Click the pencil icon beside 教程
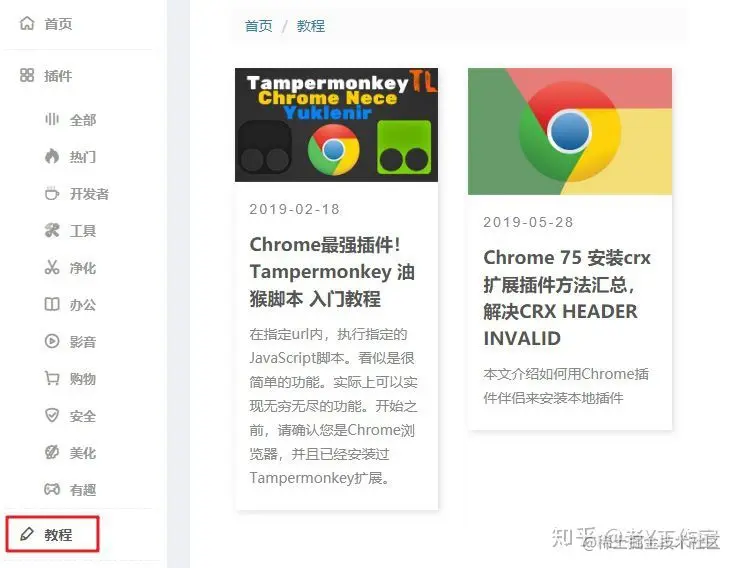This screenshot has width=737, height=568. click(x=27, y=534)
